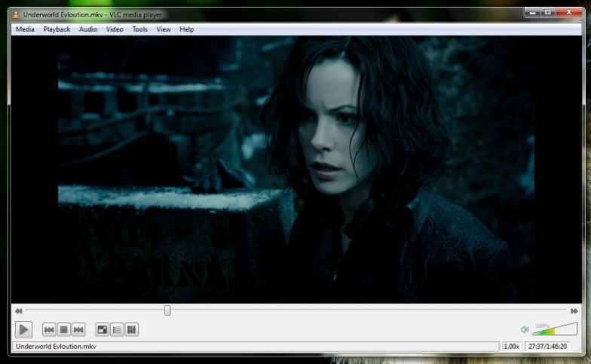
Task: Maximize the VLC window
Action: tap(547, 12)
